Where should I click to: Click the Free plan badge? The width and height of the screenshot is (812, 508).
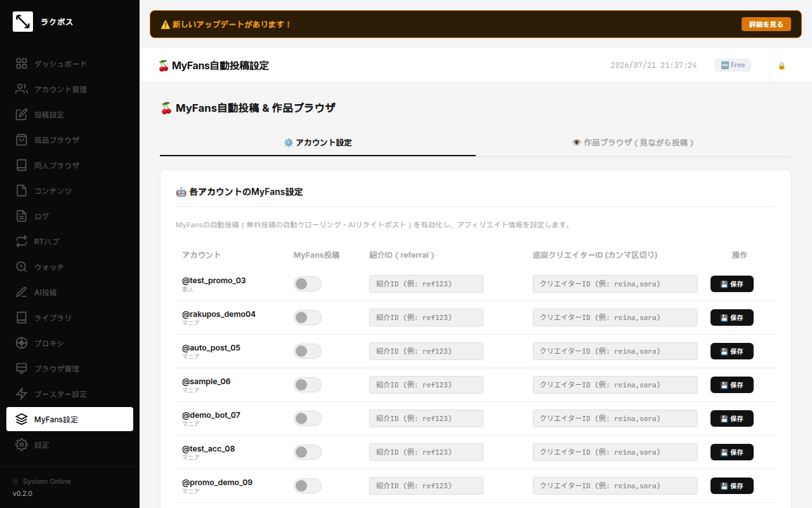733,65
